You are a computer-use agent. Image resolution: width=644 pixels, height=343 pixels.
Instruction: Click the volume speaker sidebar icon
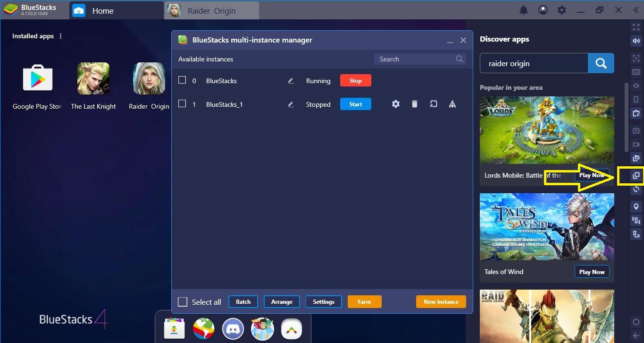tap(636, 41)
